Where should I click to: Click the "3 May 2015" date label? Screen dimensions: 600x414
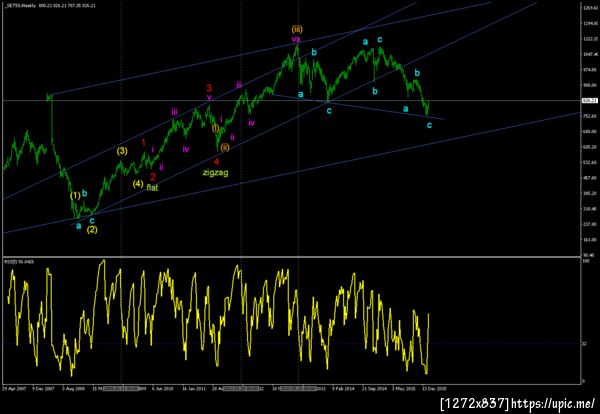[x=404, y=388]
